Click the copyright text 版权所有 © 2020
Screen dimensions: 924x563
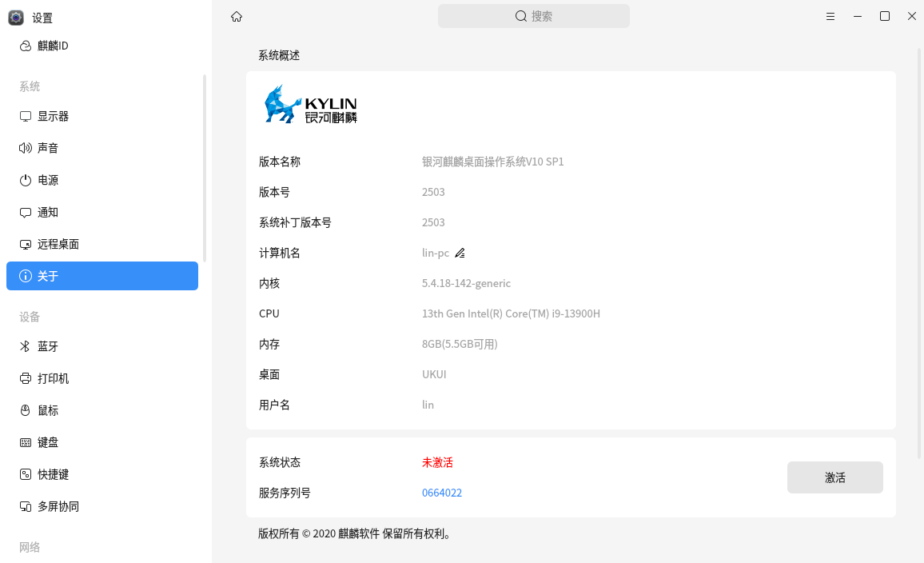pos(297,534)
